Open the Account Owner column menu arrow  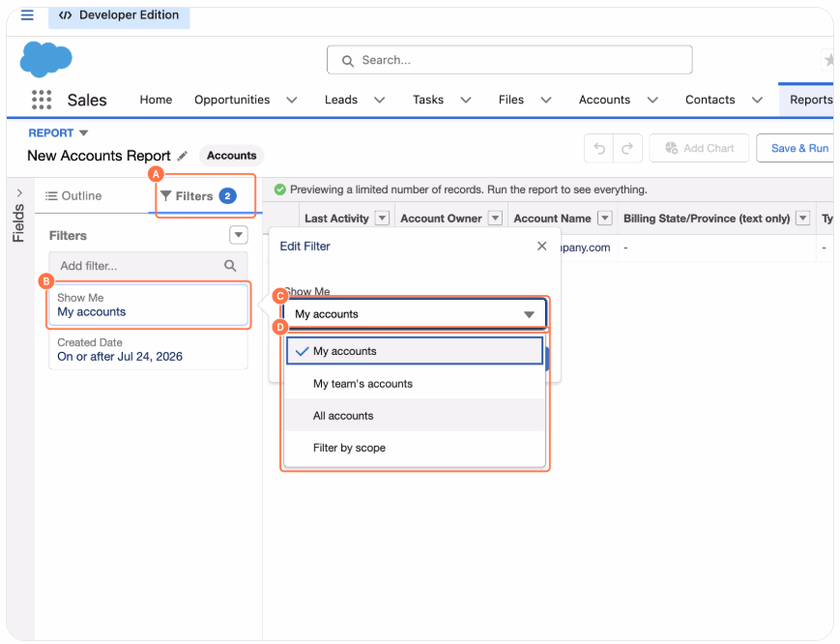(496, 219)
